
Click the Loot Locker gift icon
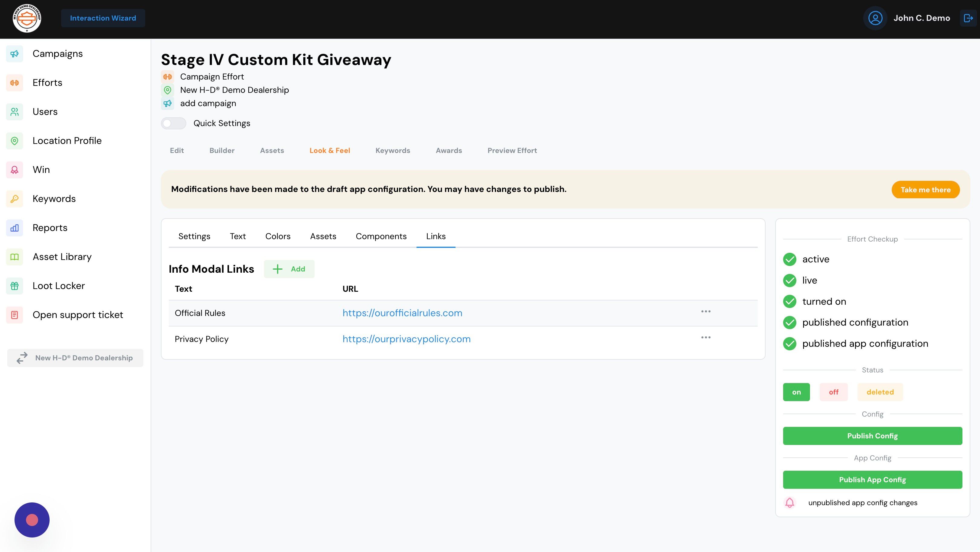tap(15, 286)
